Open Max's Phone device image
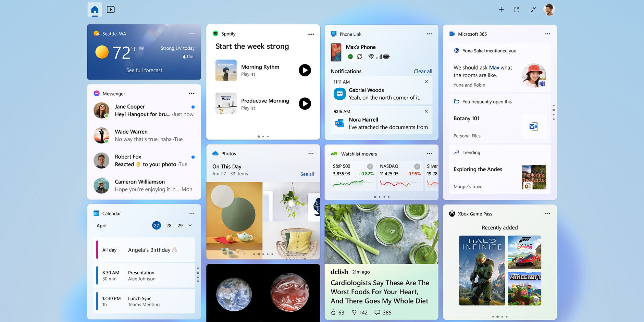 pos(336,52)
